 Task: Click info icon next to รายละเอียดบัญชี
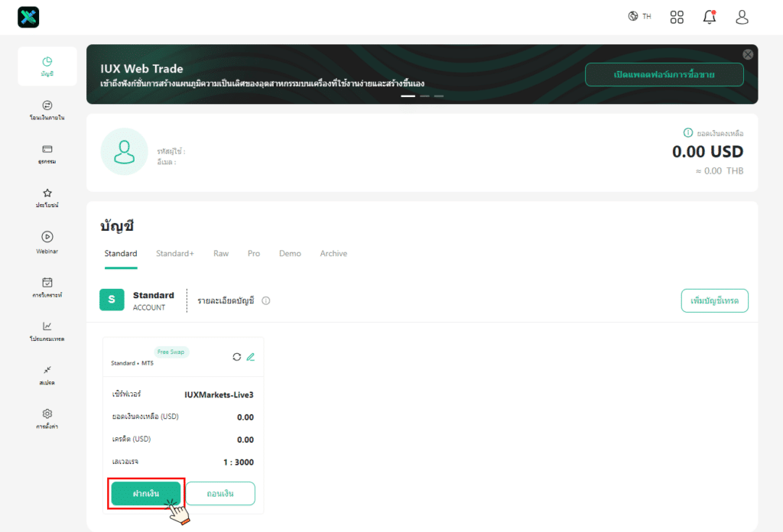click(266, 300)
